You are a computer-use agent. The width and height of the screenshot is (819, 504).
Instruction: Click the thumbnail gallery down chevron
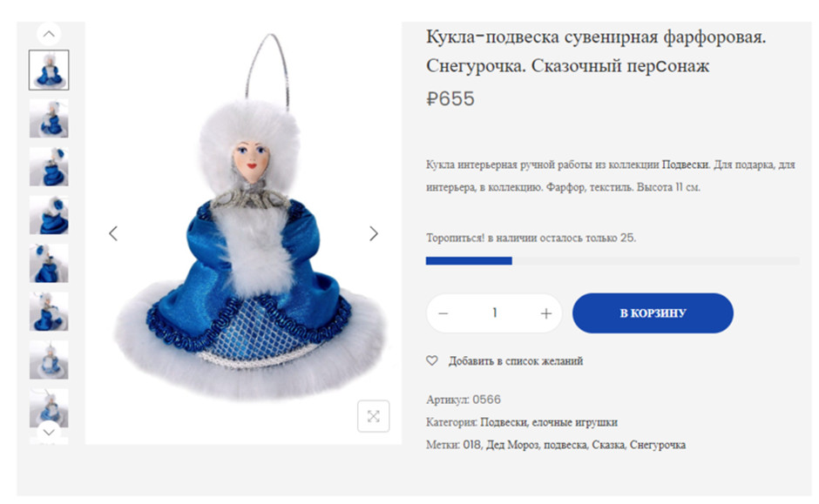pos(49,432)
